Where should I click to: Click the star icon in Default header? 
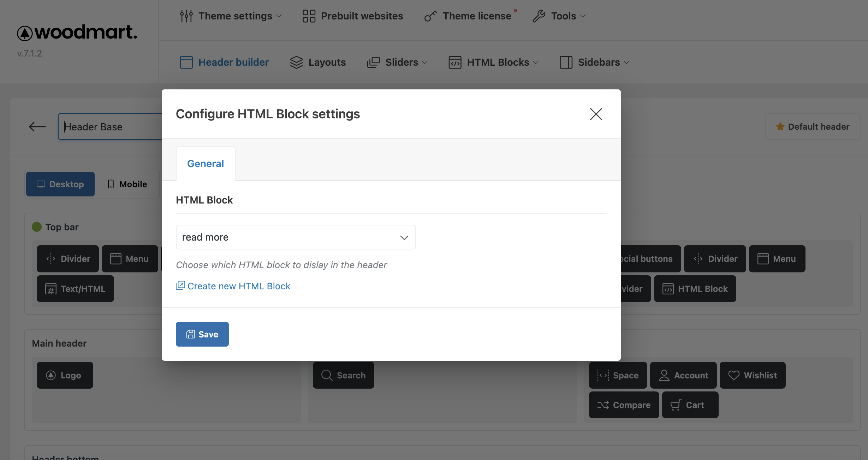coord(780,126)
